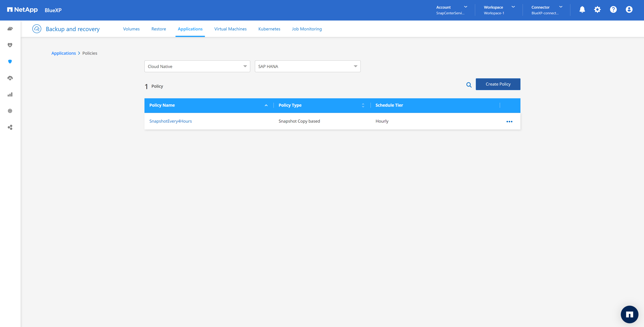Select the shield Protection sidebar icon
644x327 pixels.
pyautogui.click(x=10, y=62)
